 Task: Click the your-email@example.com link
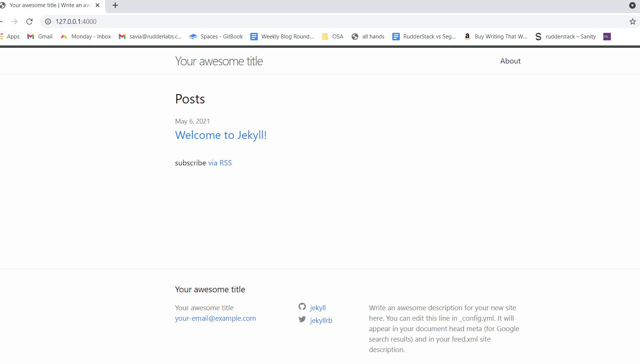(215, 318)
